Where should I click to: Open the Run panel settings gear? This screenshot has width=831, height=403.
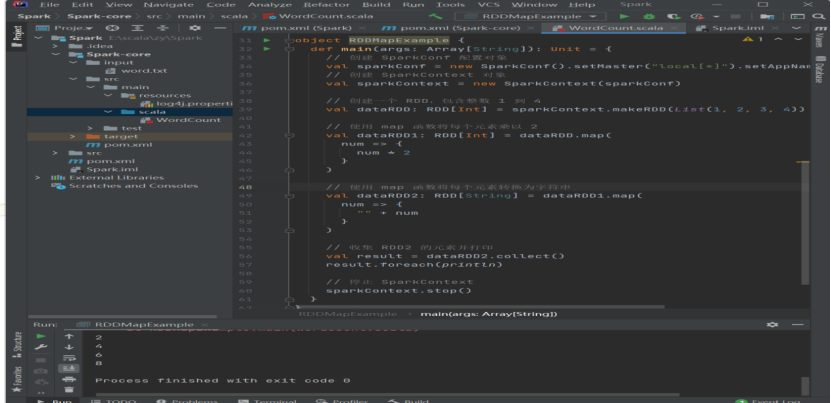pyautogui.click(x=772, y=325)
